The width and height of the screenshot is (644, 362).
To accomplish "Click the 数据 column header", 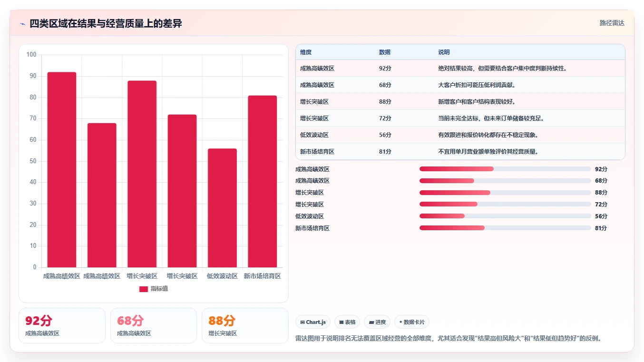I will click(385, 52).
